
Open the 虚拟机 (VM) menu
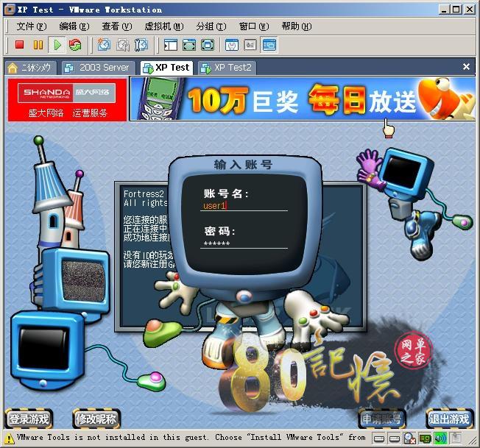click(x=163, y=26)
